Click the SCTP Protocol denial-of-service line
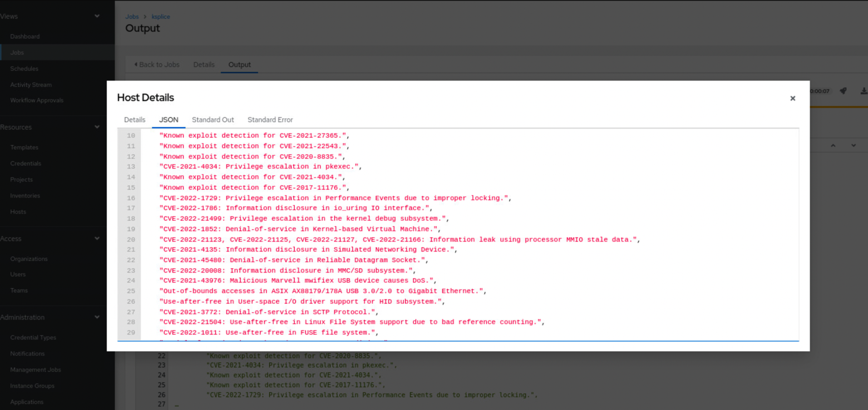The width and height of the screenshot is (868, 410). (269, 313)
